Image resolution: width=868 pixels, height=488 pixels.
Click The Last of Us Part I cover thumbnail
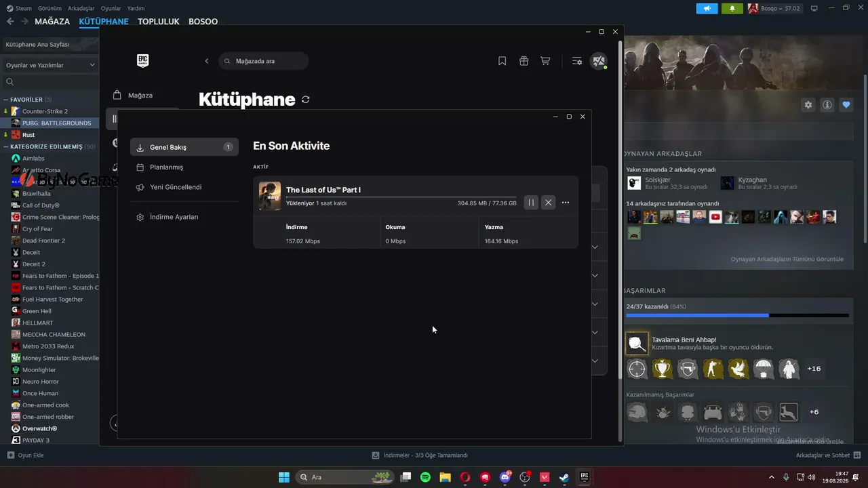coord(270,196)
